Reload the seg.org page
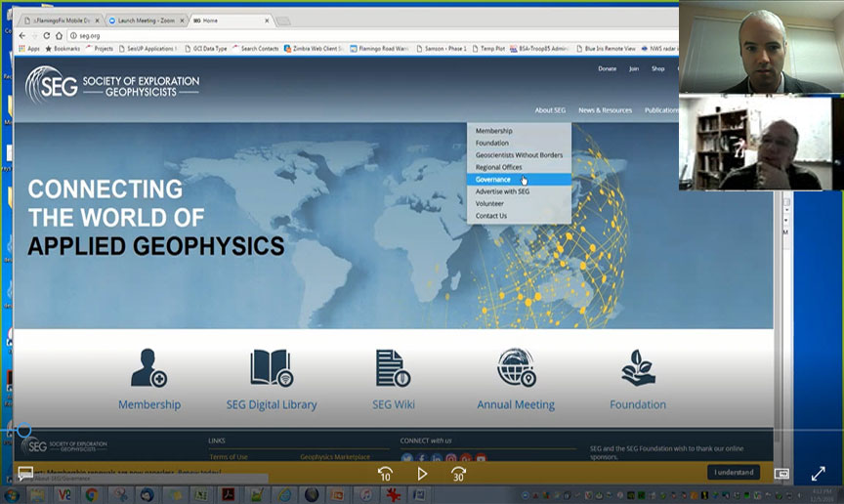 point(46,35)
